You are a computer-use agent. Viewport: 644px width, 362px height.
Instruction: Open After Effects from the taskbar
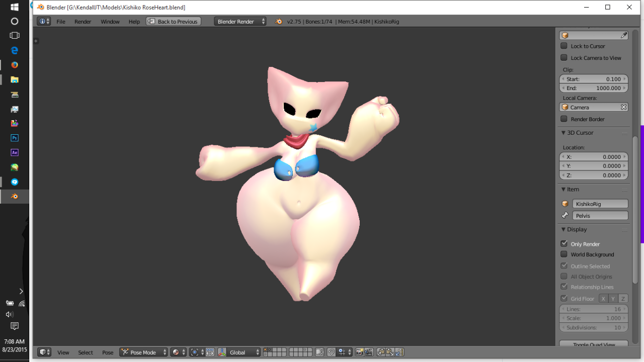(15, 152)
